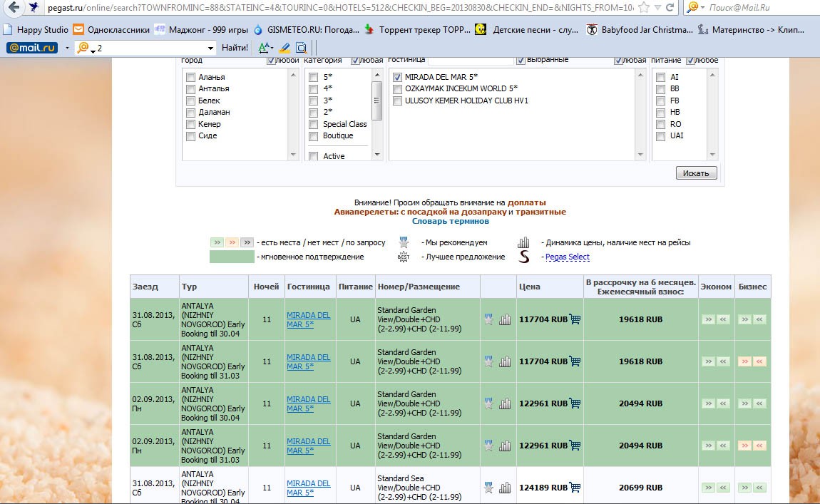Enable the Special Class category checkbox

[x=313, y=125]
